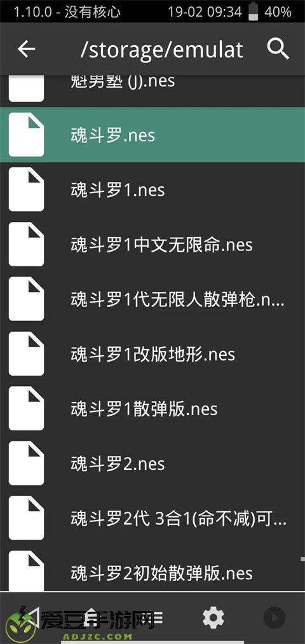Tap the /storage/emulat path title
The image size is (305, 644).
(162, 50)
